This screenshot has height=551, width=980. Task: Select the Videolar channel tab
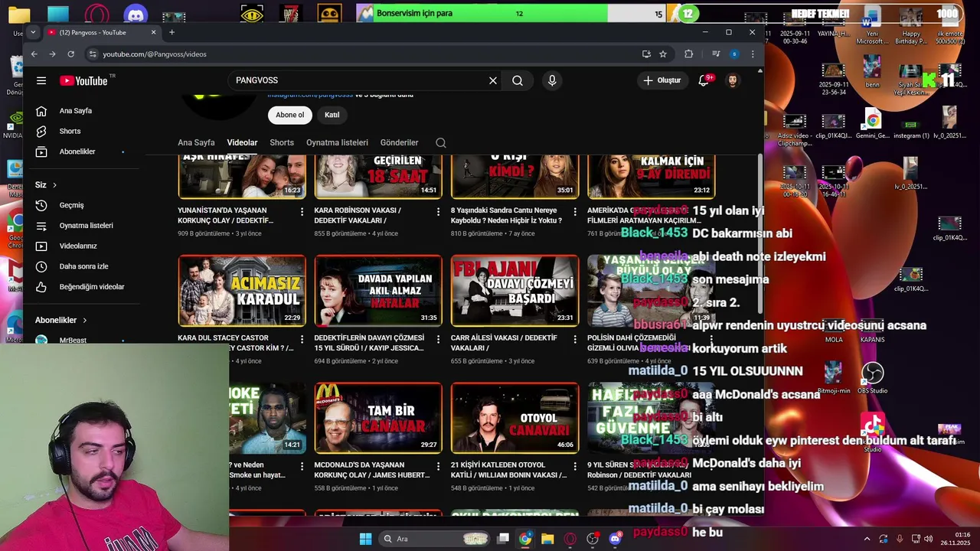click(242, 142)
